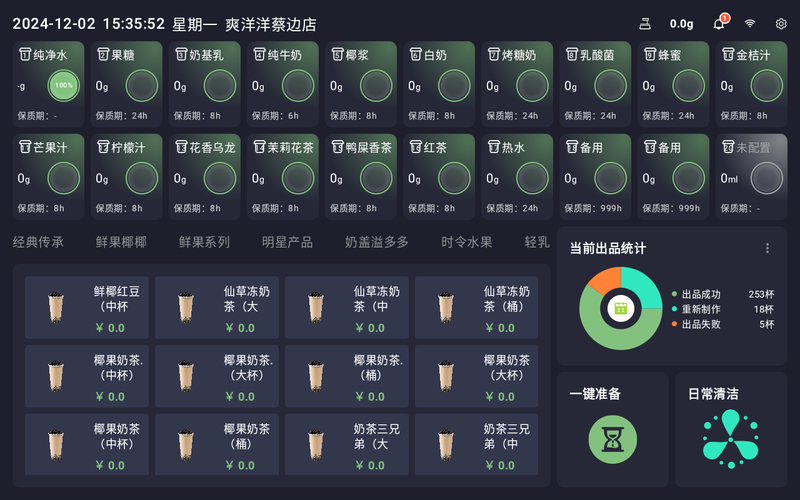Open the scale weight icon
The height and width of the screenshot is (500, 800).
(645, 24)
